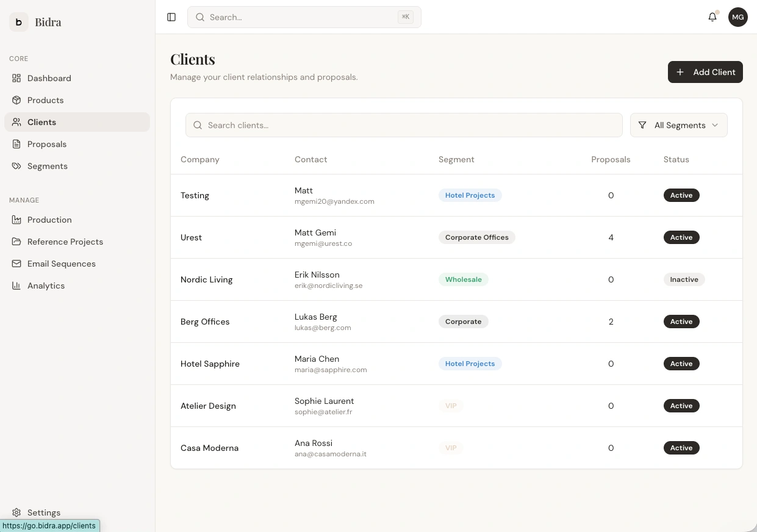The height and width of the screenshot is (532, 757).
Task: Click the Inactive status badge
Action: [684, 279]
